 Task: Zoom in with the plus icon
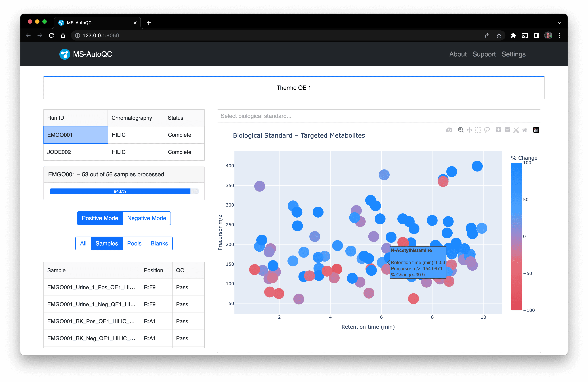click(499, 130)
